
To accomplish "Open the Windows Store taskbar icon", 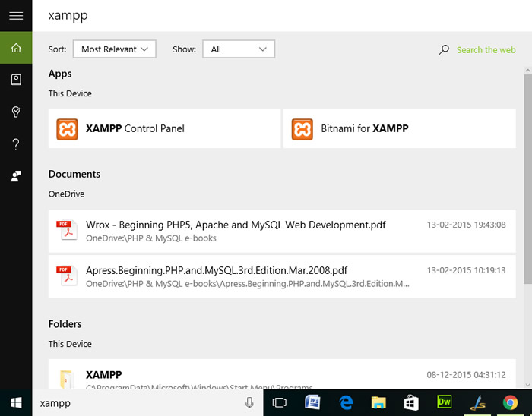I will click(x=411, y=402).
